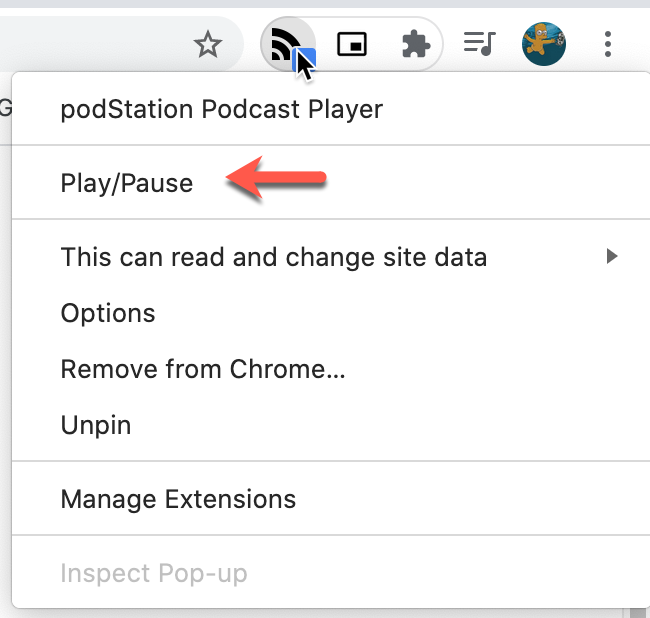Select Remove from Chrome…
The height and width of the screenshot is (618, 650).
click(331, 368)
